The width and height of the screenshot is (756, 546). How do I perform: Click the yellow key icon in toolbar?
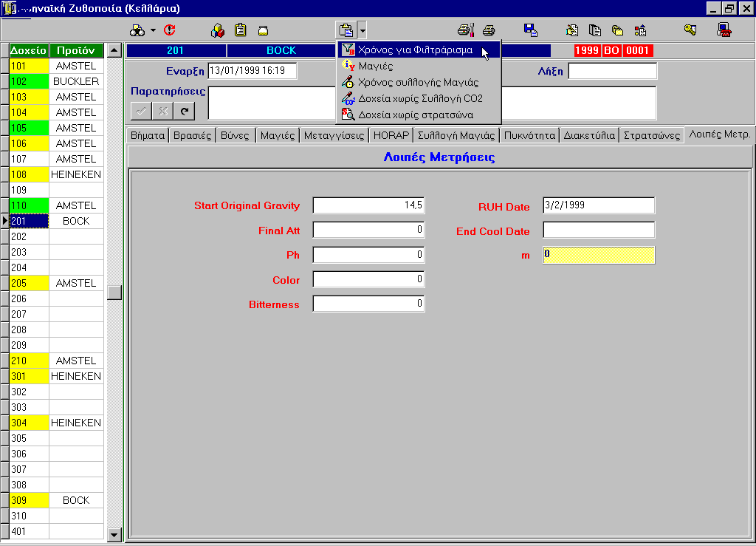point(690,30)
